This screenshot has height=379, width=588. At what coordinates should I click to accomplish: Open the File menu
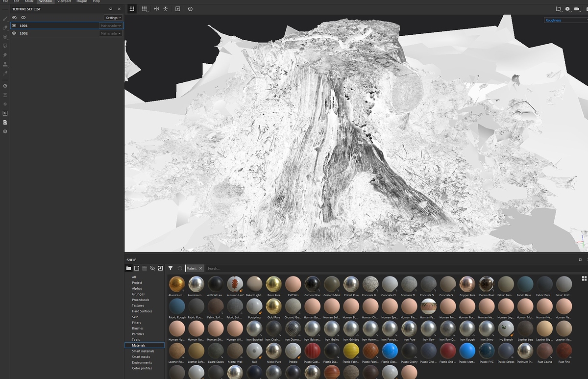coord(5,1)
